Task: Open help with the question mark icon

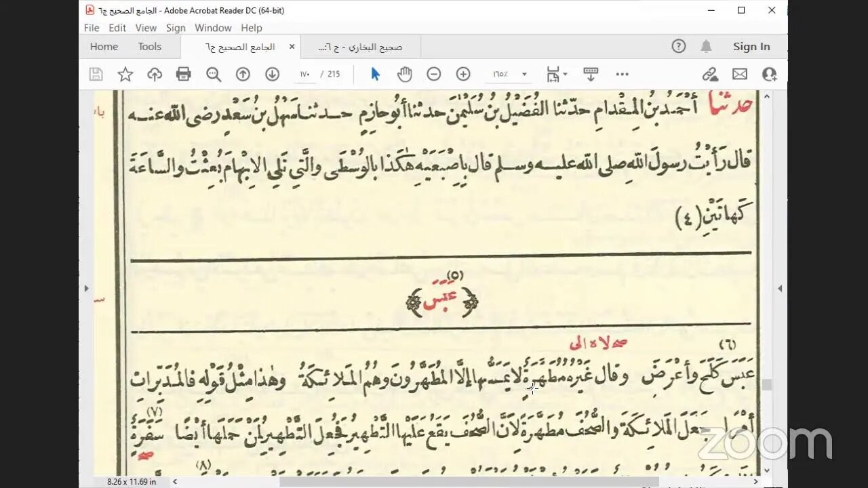Action: pyautogui.click(x=679, y=47)
